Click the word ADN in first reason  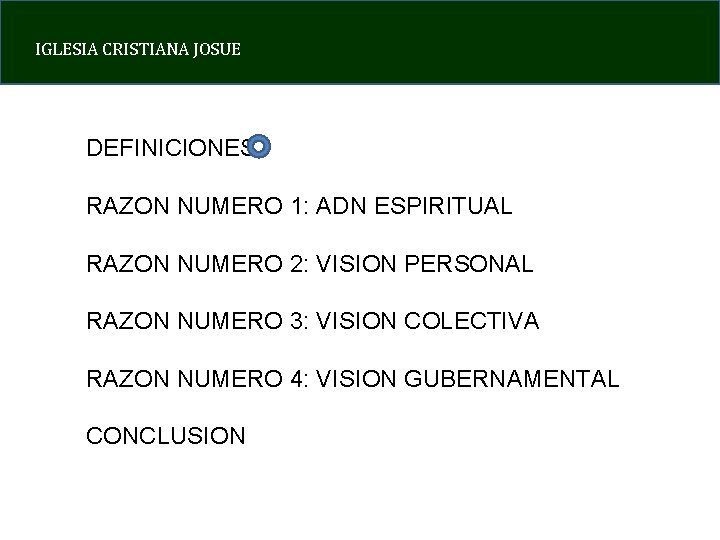341,207
